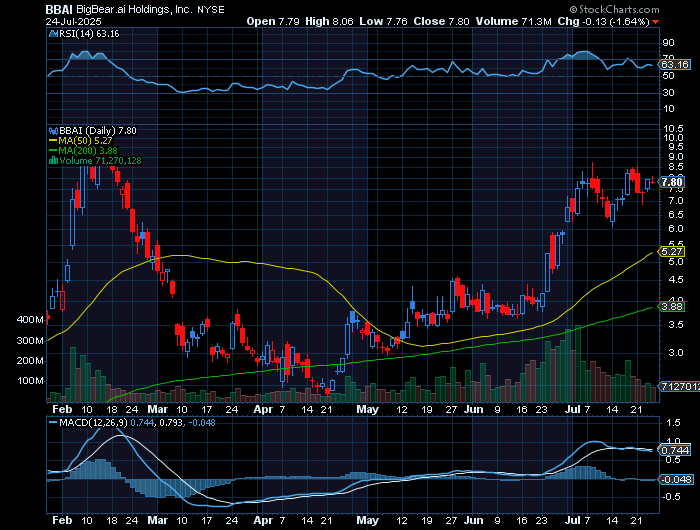The width and height of the screenshot is (700, 530).
Task: Click the Apr label on MACD panel axis
Action: [x=263, y=521]
